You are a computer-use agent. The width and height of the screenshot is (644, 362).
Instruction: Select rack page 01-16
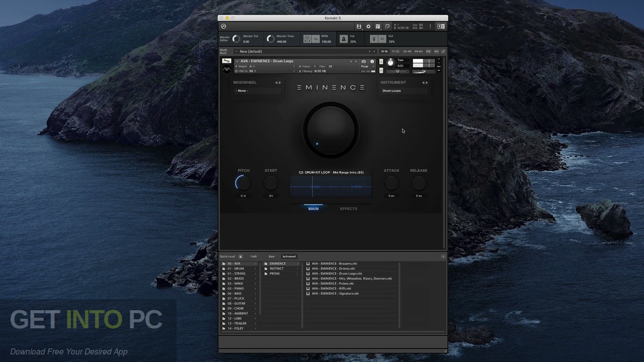[x=384, y=51]
